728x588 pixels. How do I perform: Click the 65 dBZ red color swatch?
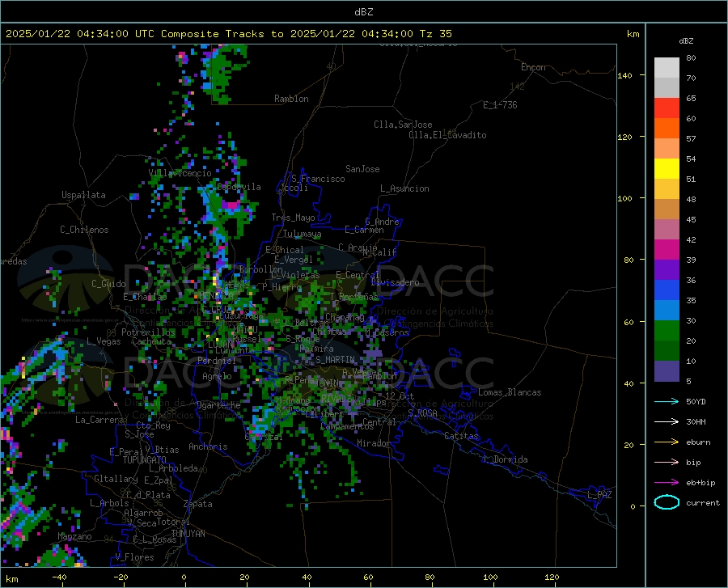tap(667, 108)
